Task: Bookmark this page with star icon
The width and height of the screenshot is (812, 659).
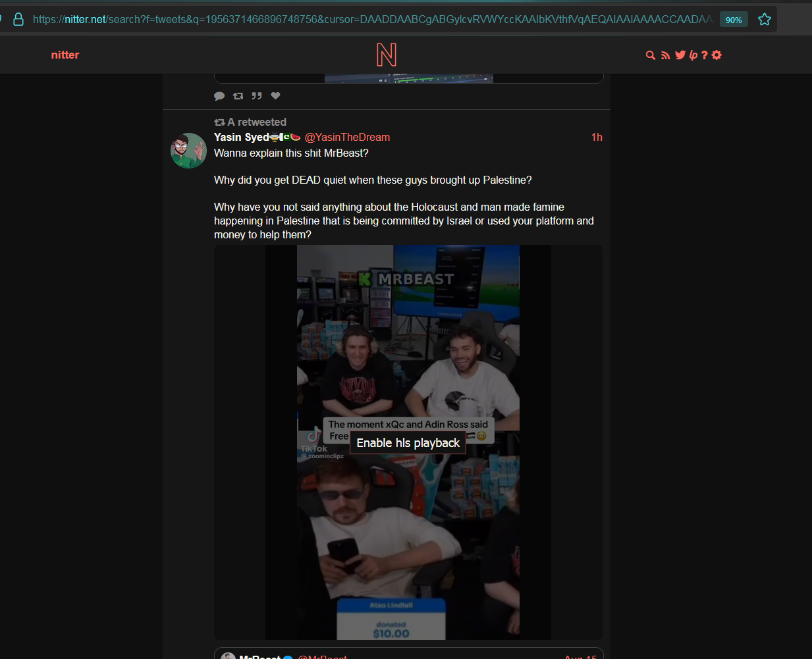Action: 765,20
